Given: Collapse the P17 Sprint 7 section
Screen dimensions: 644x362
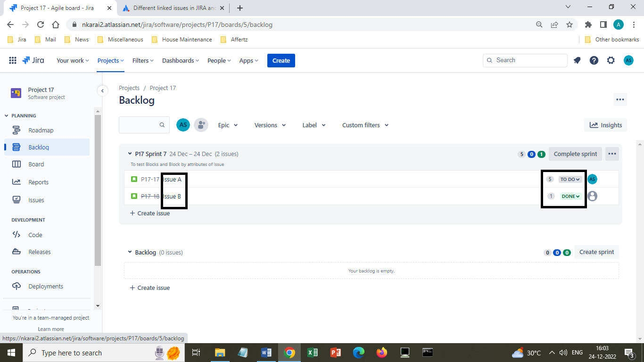Looking at the screenshot, I should 130,154.
